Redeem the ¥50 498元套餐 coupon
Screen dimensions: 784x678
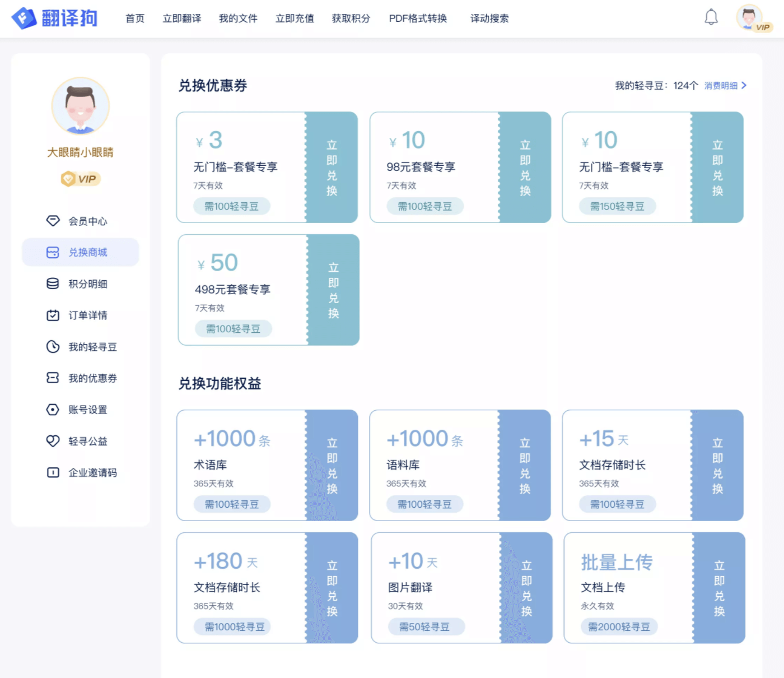[x=333, y=290]
